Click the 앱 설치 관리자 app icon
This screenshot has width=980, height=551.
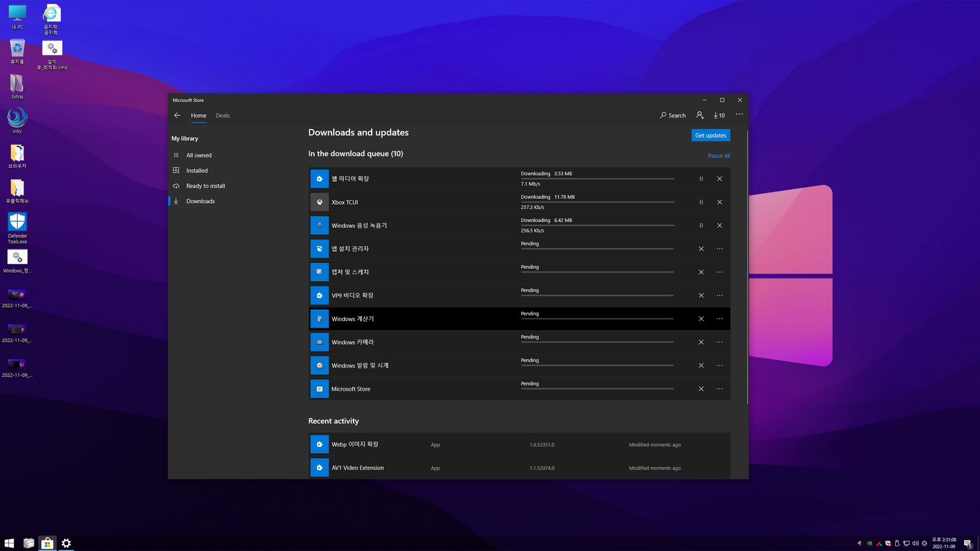coord(319,248)
